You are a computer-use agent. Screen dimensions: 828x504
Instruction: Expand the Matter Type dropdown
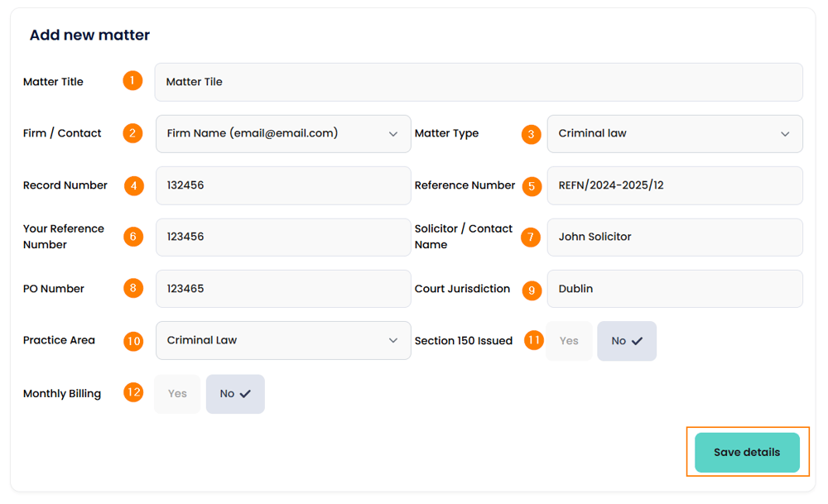674,133
